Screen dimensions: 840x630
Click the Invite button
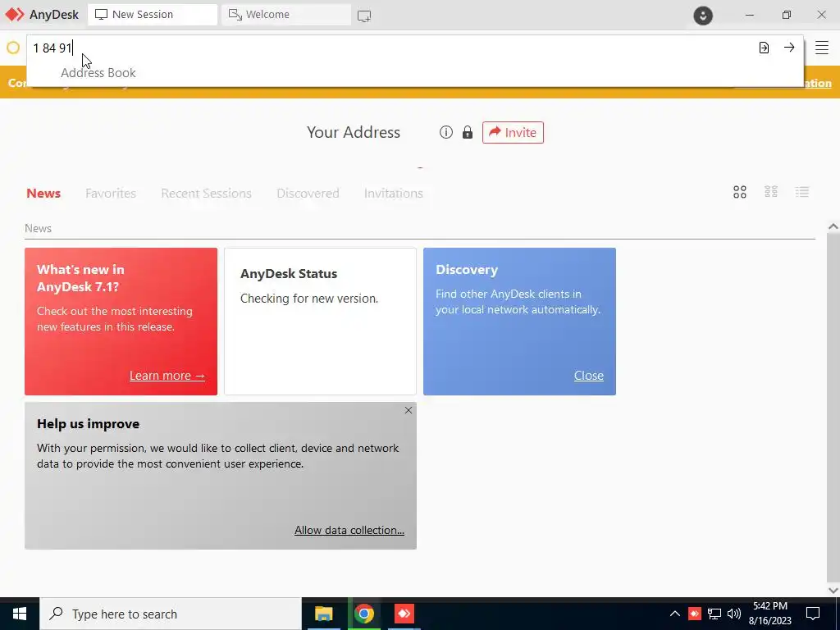(x=513, y=132)
